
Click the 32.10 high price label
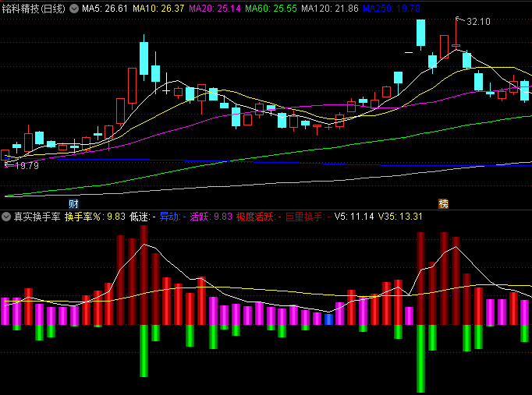[478, 22]
